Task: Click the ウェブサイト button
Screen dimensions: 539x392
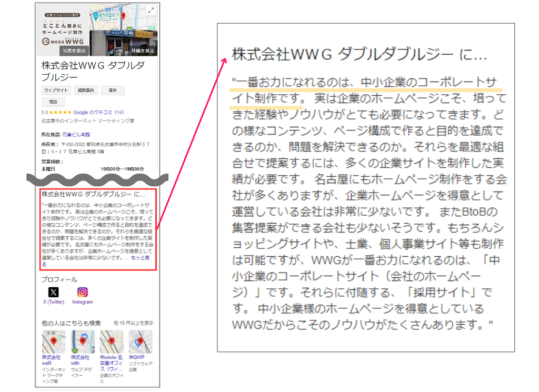Action: click(x=55, y=90)
